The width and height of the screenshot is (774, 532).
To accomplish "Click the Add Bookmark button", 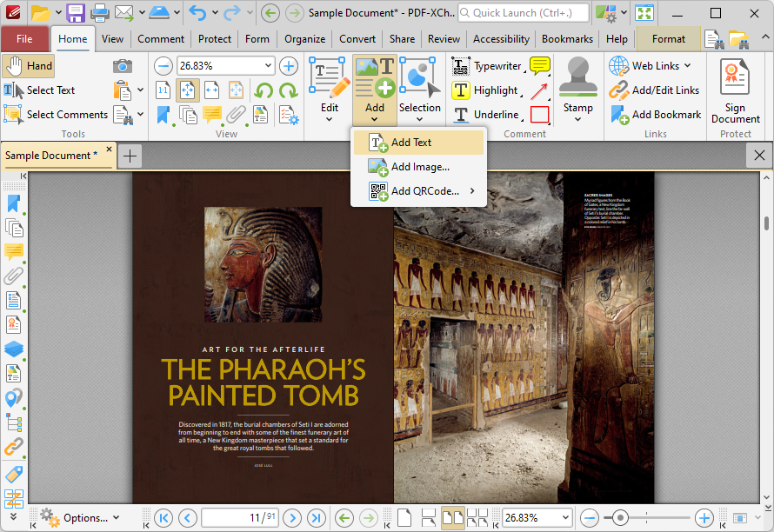I will pyautogui.click(x=655, y=115).
